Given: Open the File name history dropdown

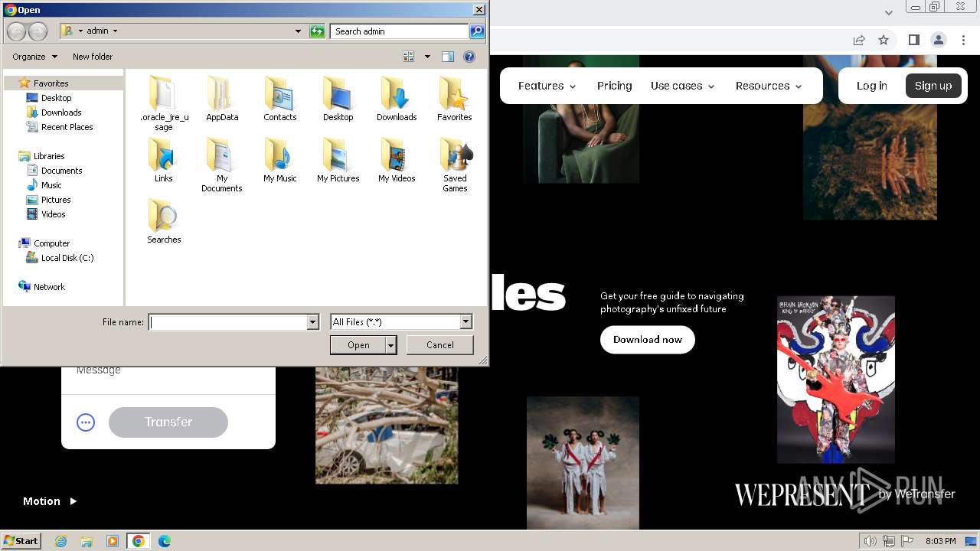Looking at the screenshot, I should click(312, 322).
